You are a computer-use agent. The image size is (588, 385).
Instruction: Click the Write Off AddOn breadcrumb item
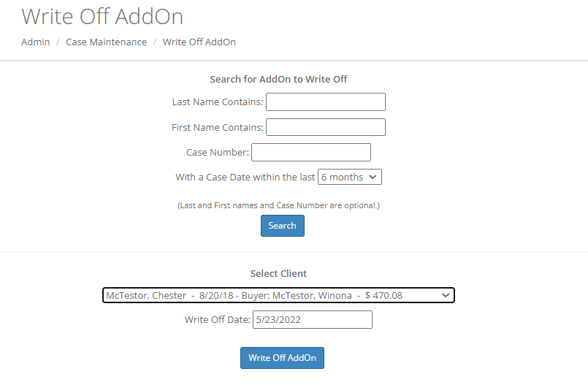pos(199,42)
